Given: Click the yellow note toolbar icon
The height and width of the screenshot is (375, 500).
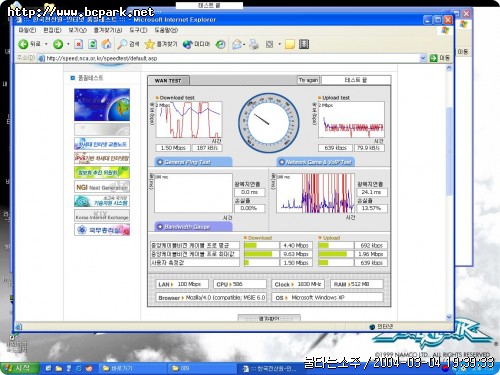Looking at the screenshot, I should (x=289, y=44).
